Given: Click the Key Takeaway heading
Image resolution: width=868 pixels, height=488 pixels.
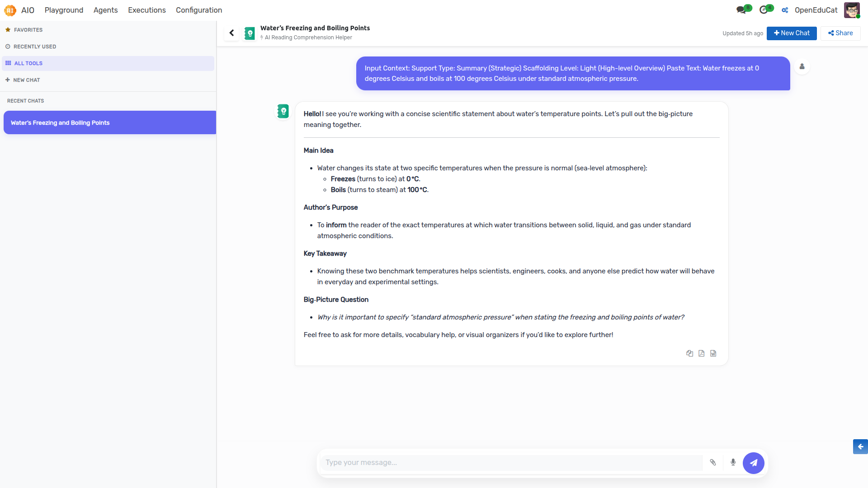Looking at the screenshot, I should (325, 253).
